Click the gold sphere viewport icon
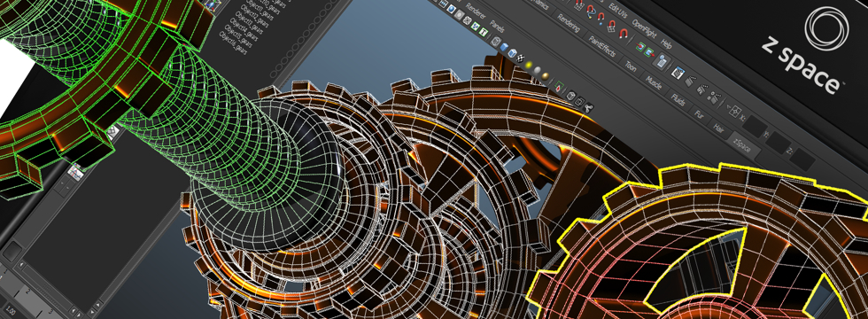Image resolution: width=868 pixels, height=319 pixels. [546, 76]
